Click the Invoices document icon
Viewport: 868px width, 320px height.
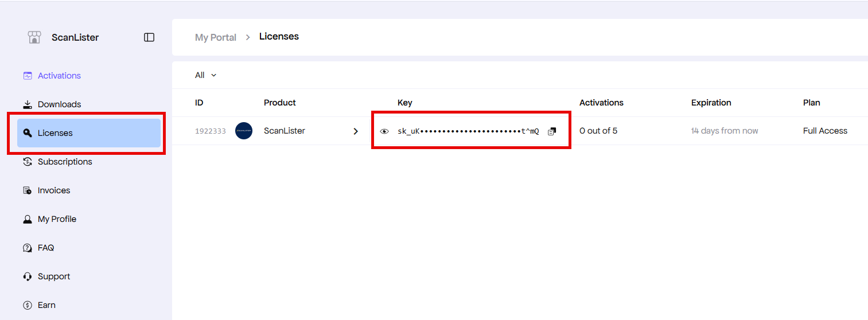(x=28, y=190)
